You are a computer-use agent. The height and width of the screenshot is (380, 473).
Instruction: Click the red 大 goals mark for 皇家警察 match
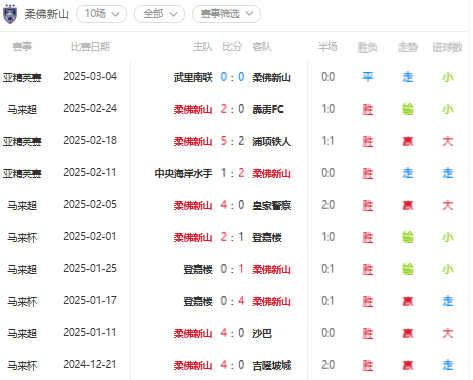pyautogui.click(x=448, y=205)
